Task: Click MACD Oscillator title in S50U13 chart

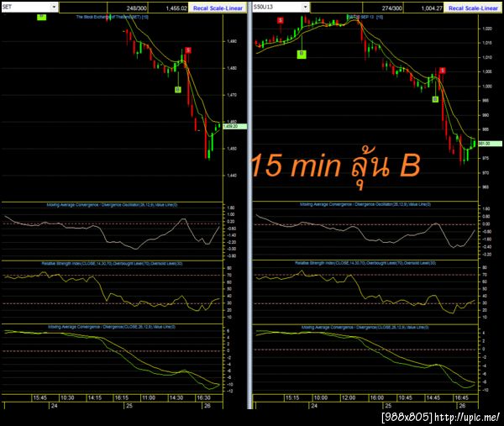Action: pos(365,204)
